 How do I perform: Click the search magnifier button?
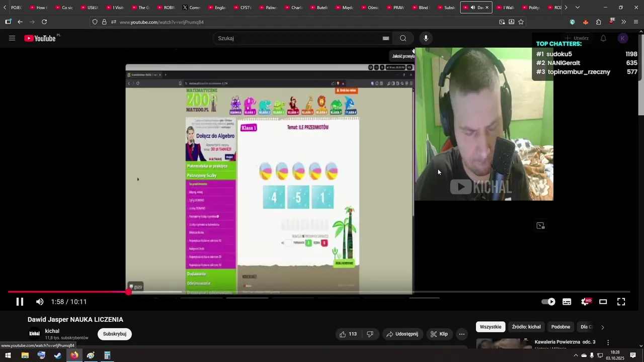(x=403, y=38)
